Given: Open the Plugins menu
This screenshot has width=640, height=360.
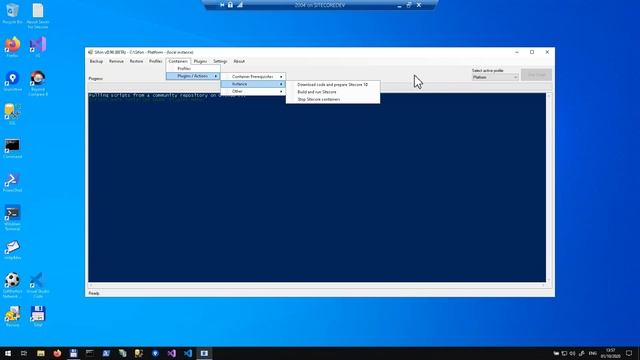Looking at the screenshot, I should (200, 61).
